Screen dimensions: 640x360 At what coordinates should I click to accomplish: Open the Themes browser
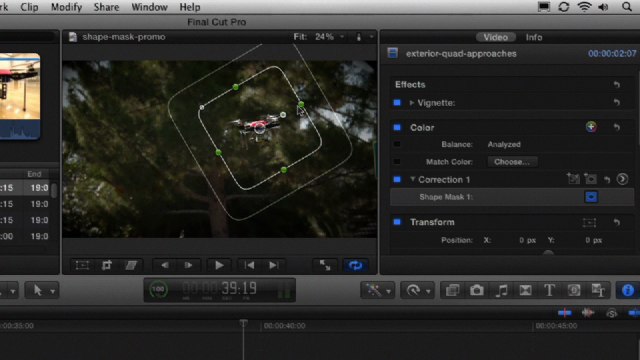(x=598, y=290)
